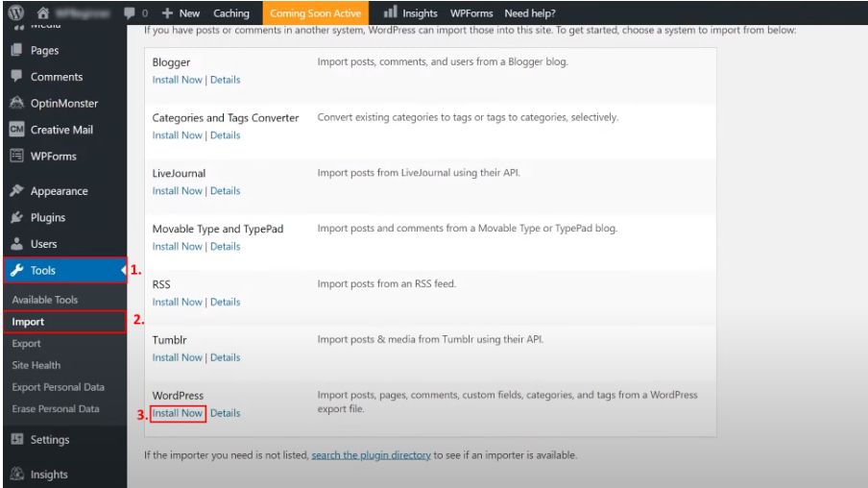Open the site home icon
Screen dimensions: 868x488
coord(42,12)
